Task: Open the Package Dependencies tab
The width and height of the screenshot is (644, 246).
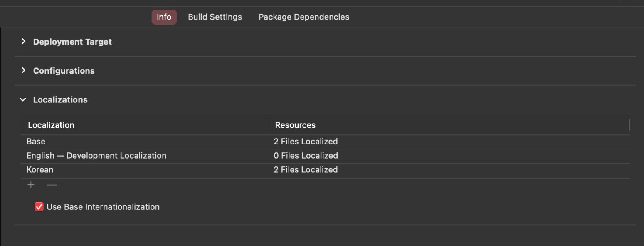Action: point(304,17)
